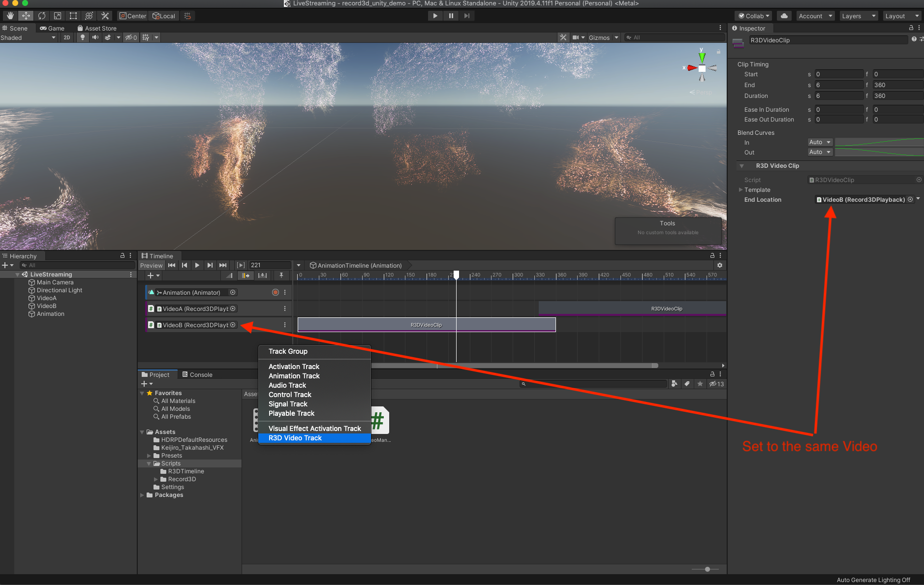
Task: Select Timeline mix edit mode
Action: [229, 276]
